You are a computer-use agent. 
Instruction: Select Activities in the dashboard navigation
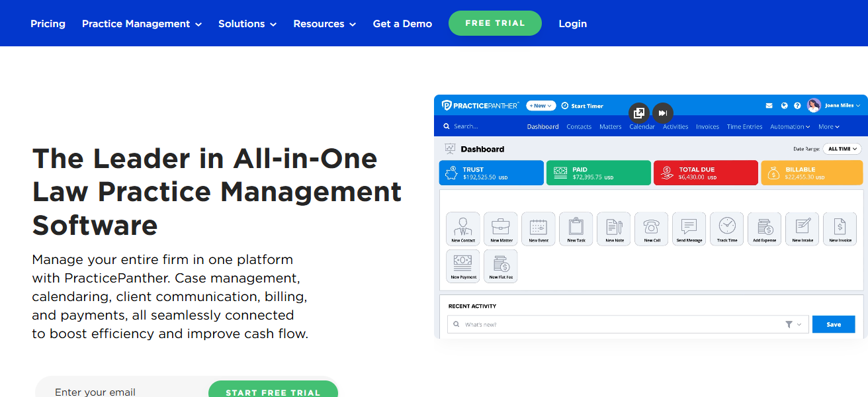(675, 126)
